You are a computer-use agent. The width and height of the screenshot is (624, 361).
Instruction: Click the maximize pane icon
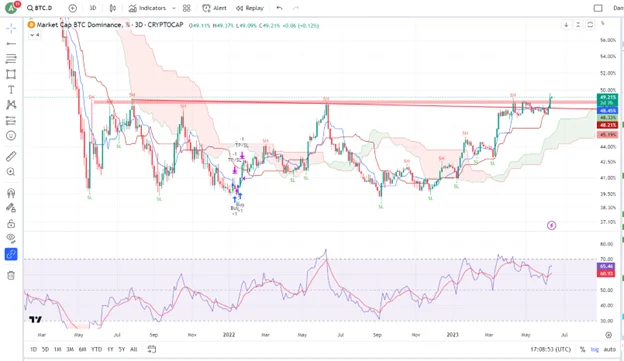pos(590,25)
